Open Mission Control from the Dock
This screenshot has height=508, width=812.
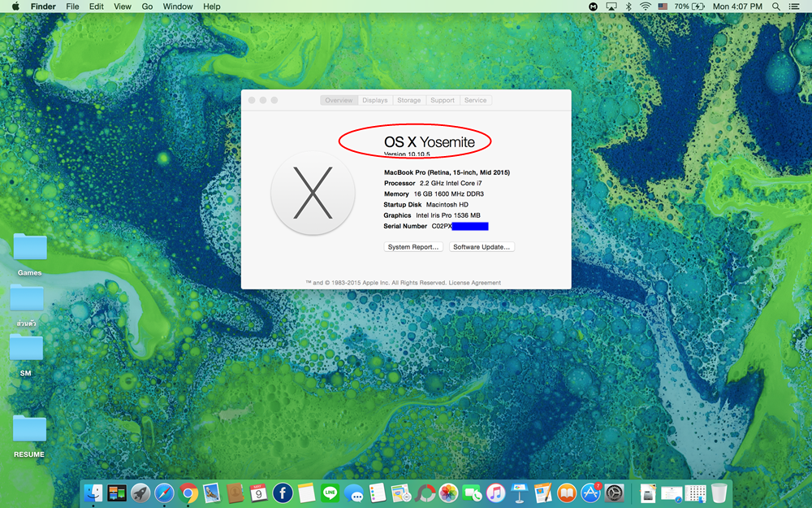[x=117, y=493]
